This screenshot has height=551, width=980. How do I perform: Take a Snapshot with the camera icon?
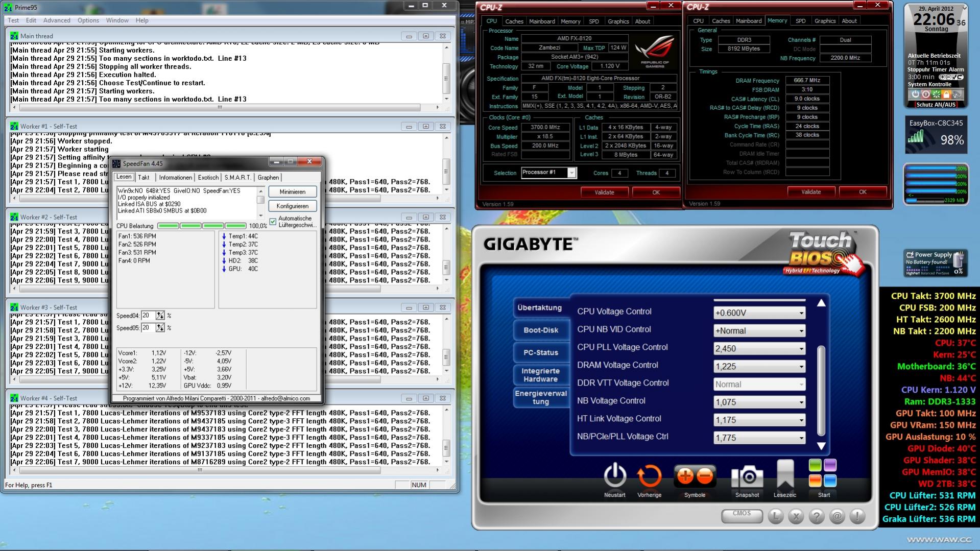pyautogui.click(x=747, y=477)
